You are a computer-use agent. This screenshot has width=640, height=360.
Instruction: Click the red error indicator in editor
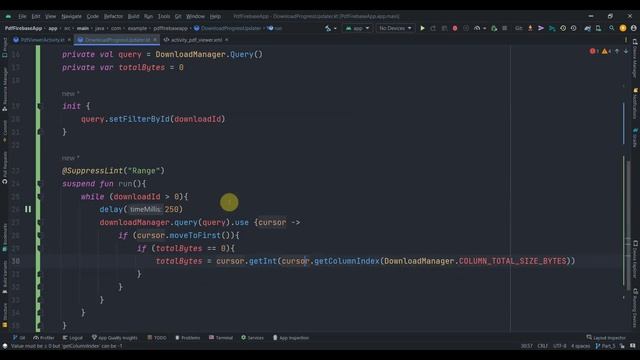[x=594, y=51]
